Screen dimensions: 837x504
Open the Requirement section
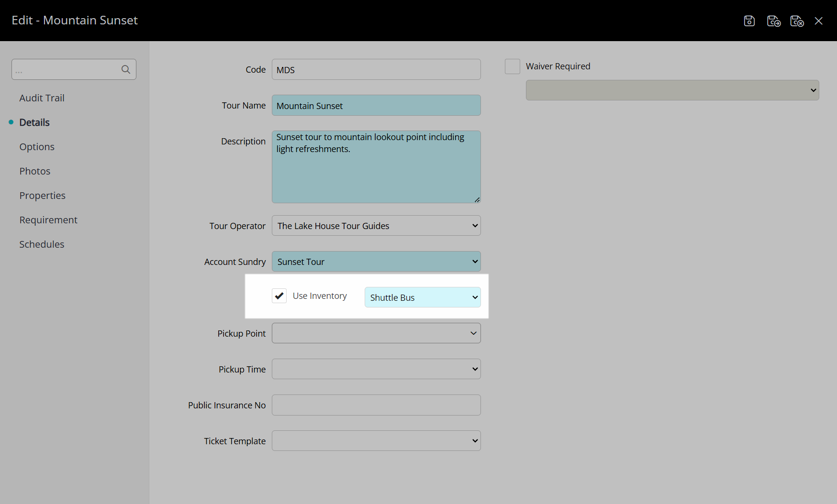pos(48,220)
